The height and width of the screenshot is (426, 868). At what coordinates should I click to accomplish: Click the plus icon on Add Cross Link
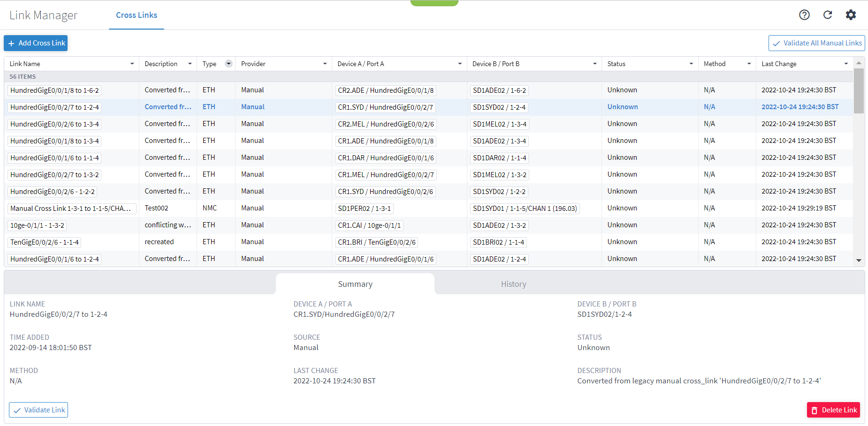pyautogui.click(x=12, y=43)
